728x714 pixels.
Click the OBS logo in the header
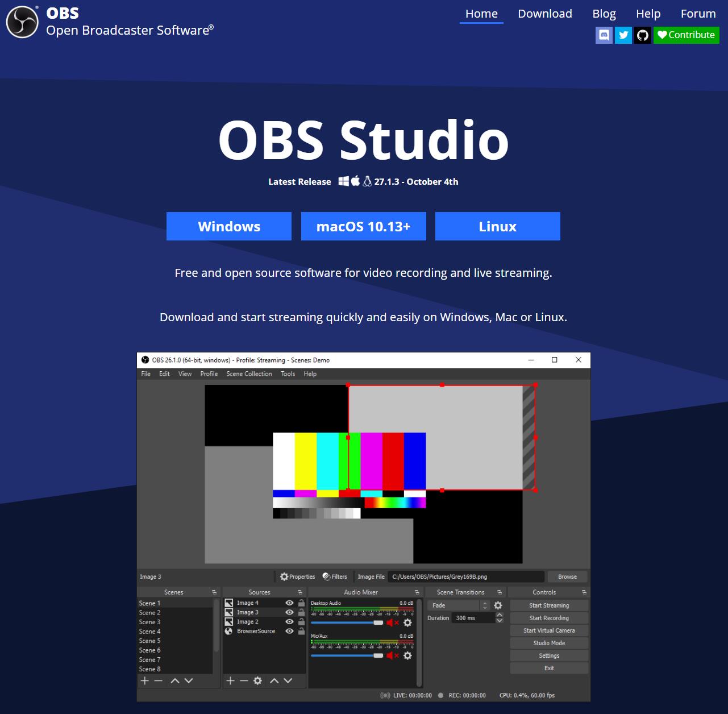tap(22, 22)
